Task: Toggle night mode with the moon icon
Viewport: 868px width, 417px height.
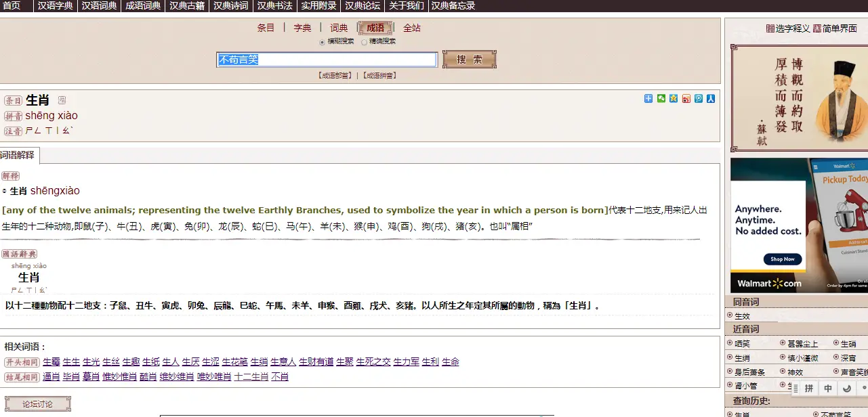Action: point(846,388)
